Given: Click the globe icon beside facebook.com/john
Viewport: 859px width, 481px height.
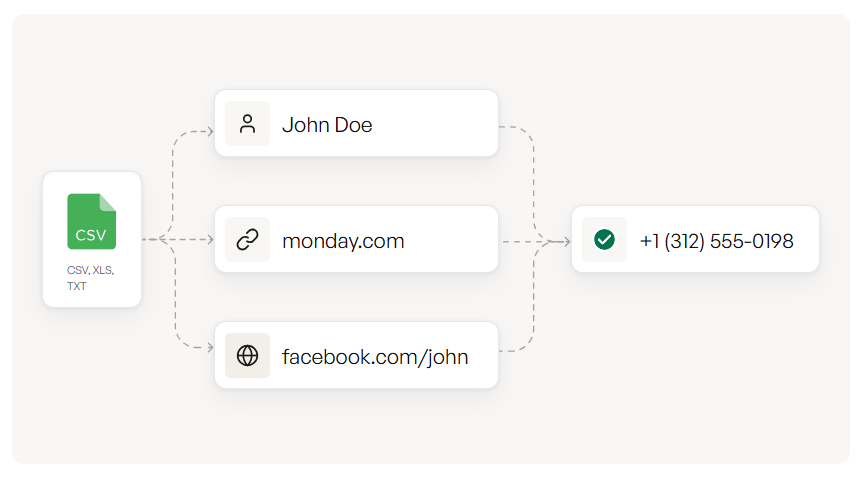Looking at the screenshot, I should 247,356.
